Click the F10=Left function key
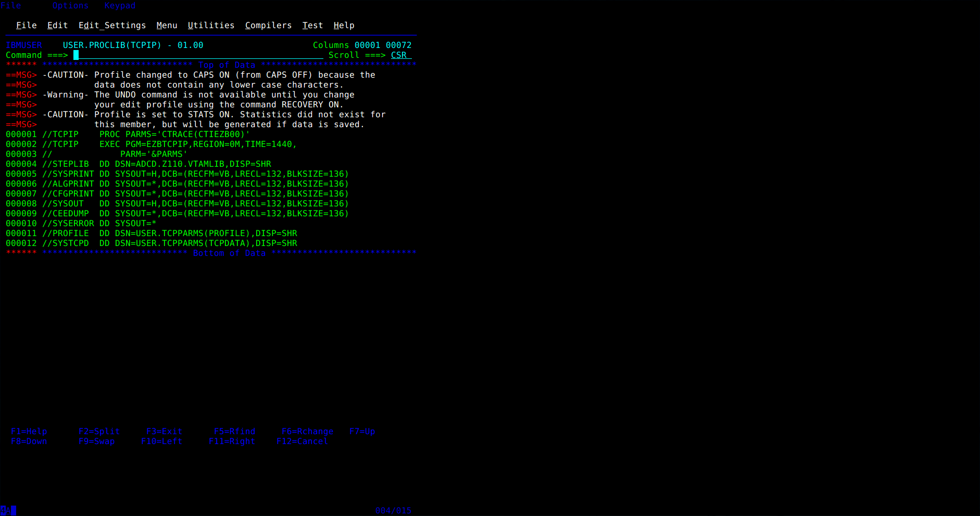 point(161,441)
